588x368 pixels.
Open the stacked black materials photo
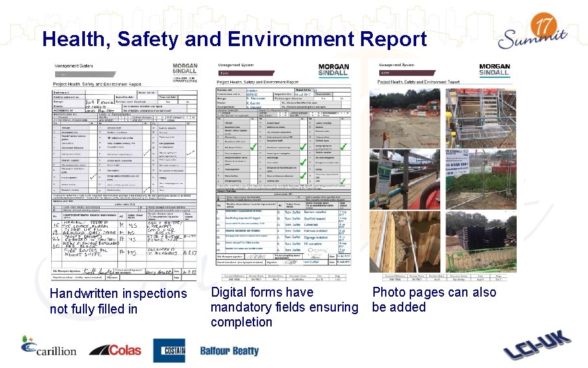pos(481,241)
